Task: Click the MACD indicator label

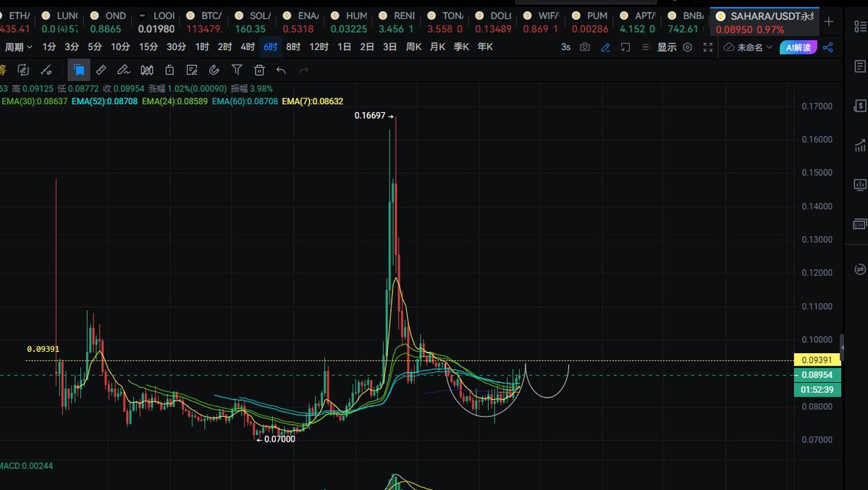Action: point(27,465)
